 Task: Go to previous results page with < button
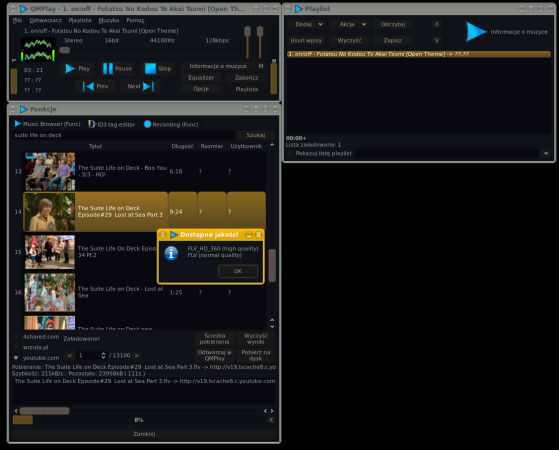(x=70, y=356)
